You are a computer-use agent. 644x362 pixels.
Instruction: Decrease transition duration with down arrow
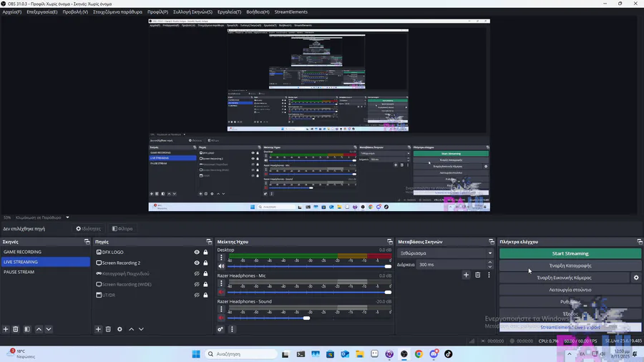click(x=489, y=267)
